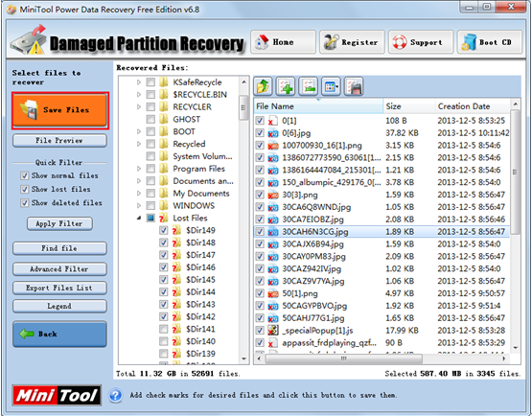Image resolution: width=532 pixels, height=416 pixels.
Task: Click the save checked files toolbar icon
Action: tap(354, 86)
